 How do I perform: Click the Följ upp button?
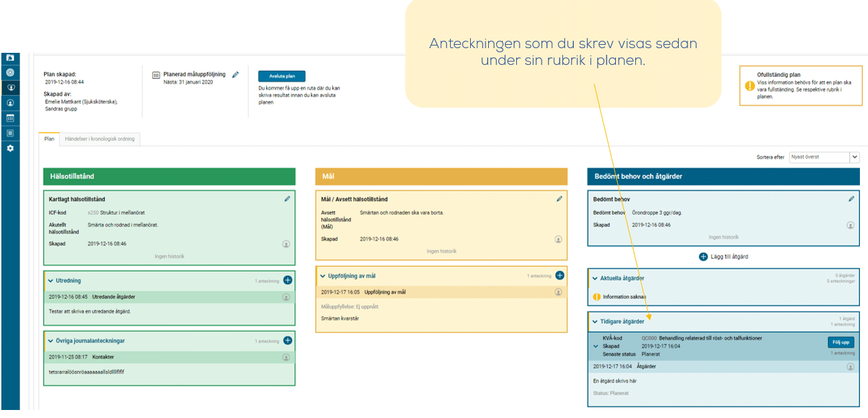point(841,342)
